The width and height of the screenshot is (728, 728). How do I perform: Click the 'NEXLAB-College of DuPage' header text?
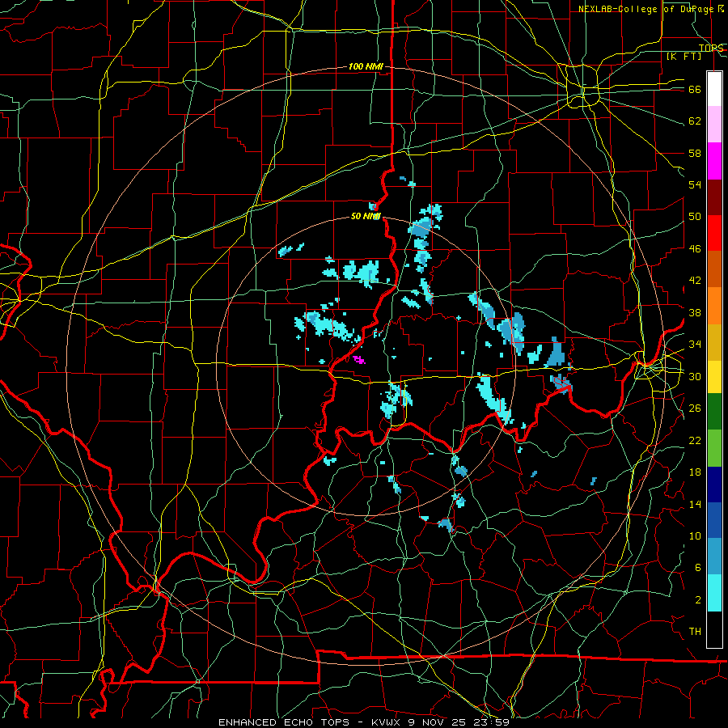pos(645,9)
